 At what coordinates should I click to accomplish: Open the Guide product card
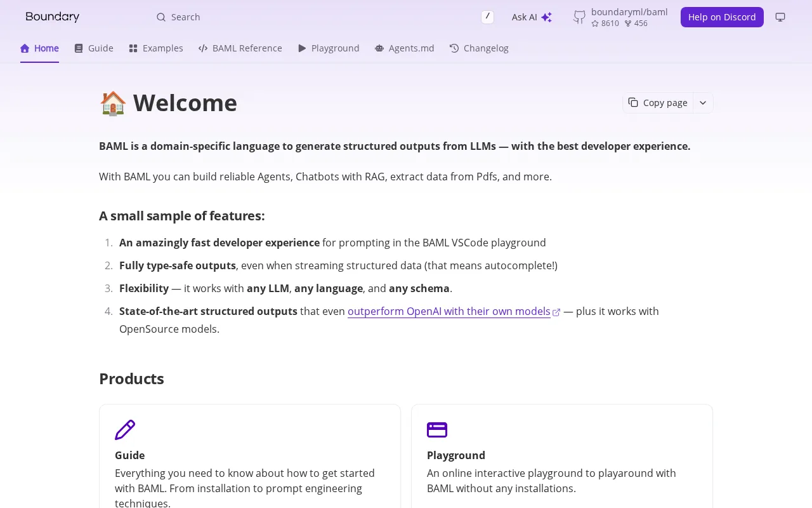pos(250,456)
